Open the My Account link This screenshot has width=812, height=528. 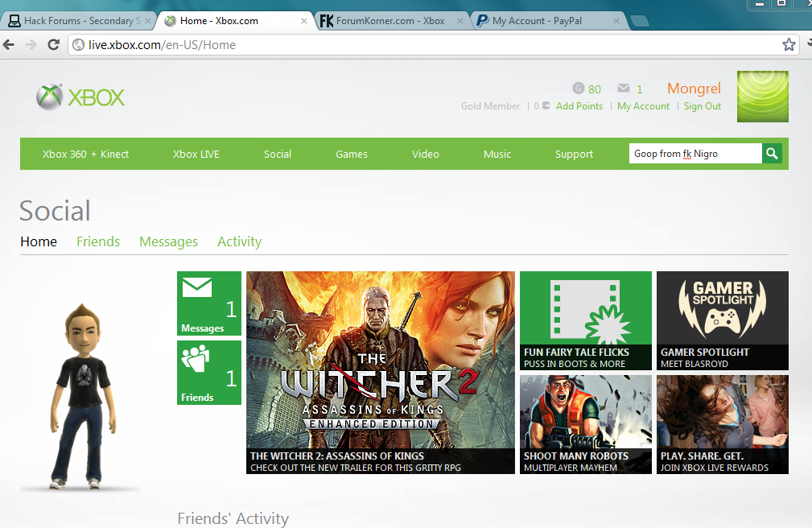coord(643,106)
